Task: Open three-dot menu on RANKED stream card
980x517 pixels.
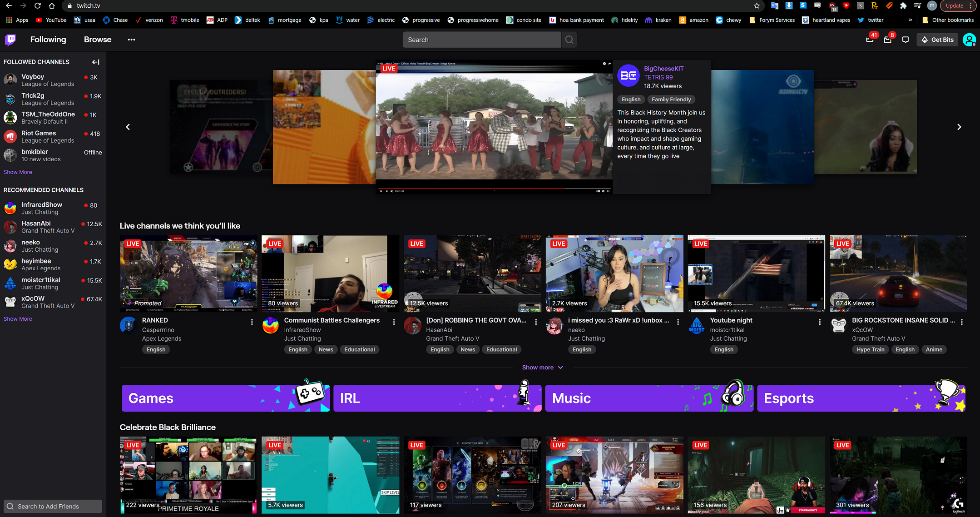Action: click(x=252, y=322)
